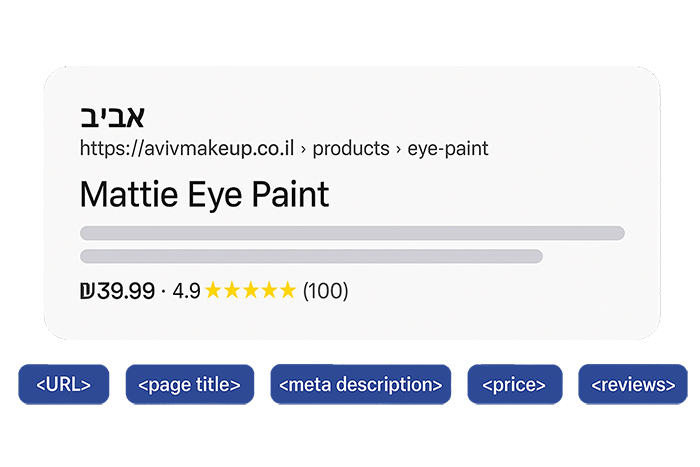700x467 pixels.
Task: Click the (100) review count
Action: tap(325, 291)
